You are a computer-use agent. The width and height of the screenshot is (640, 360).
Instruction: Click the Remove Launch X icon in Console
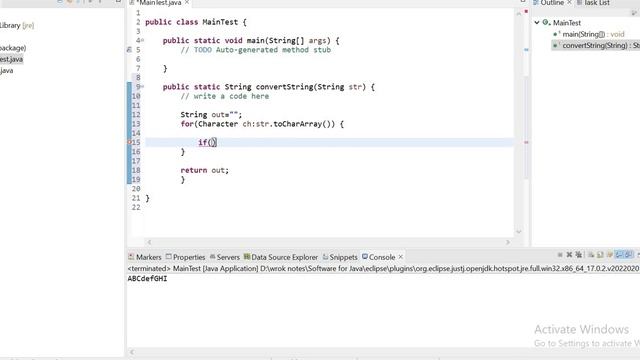569,255
